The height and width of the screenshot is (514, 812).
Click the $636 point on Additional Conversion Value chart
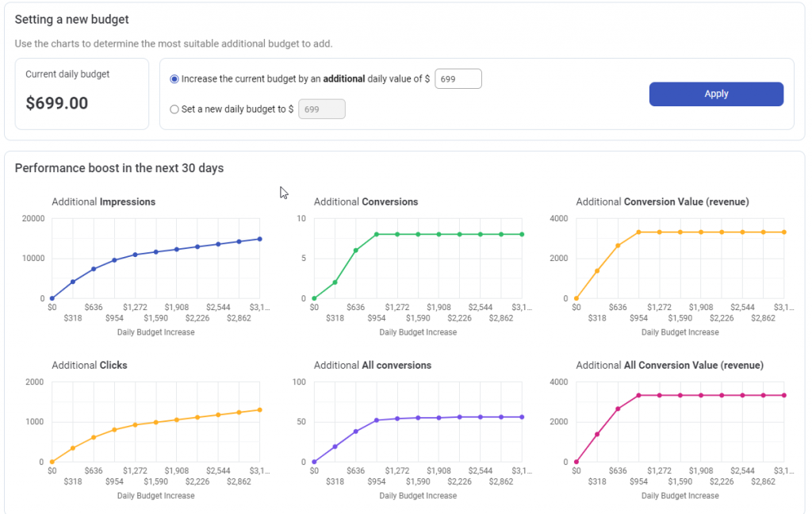(618, 245)
